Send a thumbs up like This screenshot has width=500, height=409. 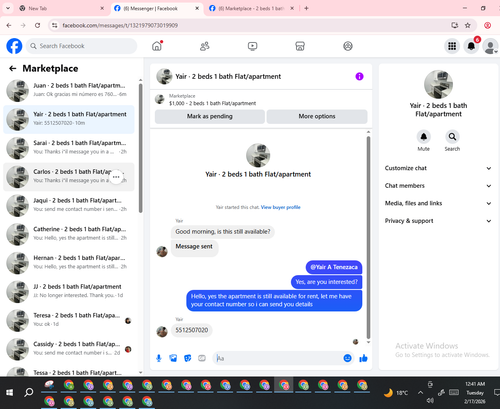[x=363, y=358]
